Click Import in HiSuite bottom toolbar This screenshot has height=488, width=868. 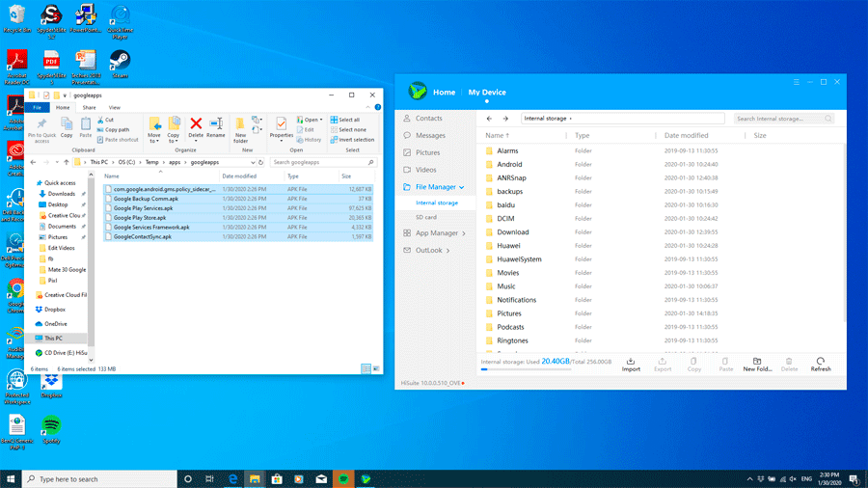pos(631,365)
